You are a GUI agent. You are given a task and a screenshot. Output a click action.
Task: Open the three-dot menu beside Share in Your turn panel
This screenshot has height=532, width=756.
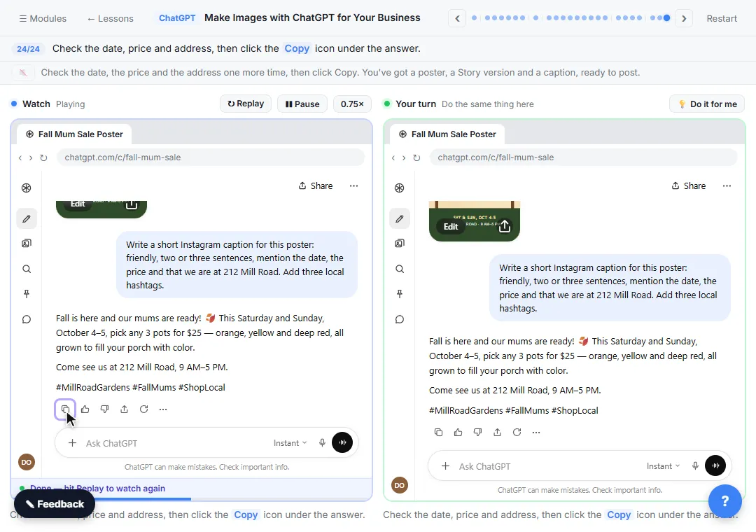pyautogui.click(x=727, y=185)
